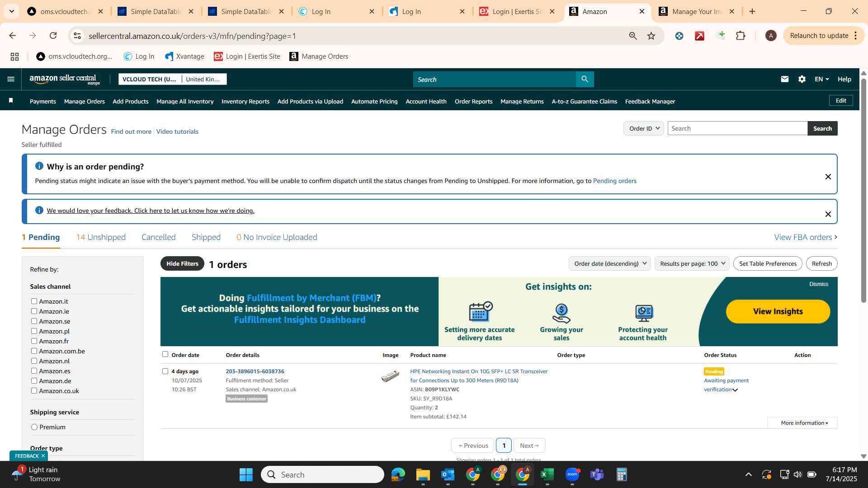Viewport: 868px width, 488px height.
Task: Click the red Adobe Acrobat extension icon
Action: pos(699,36)
